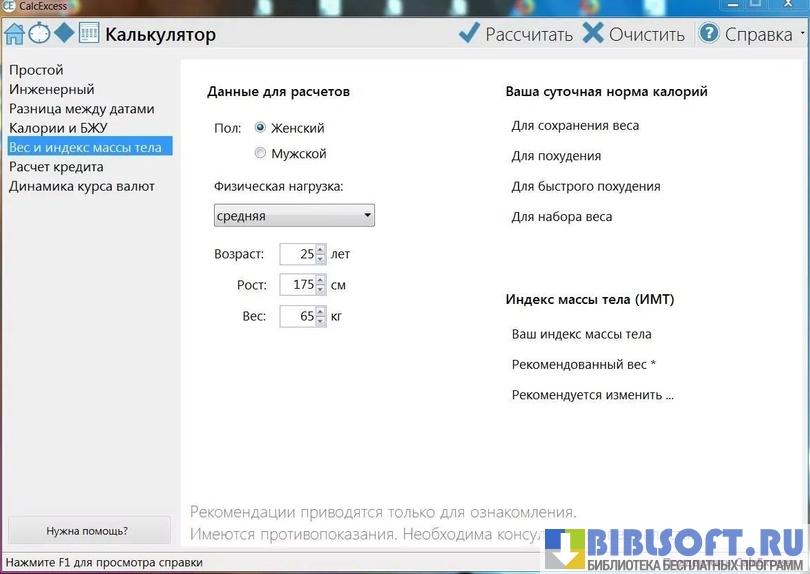This screenshot has height=574, width=810.
Task: Select Инженерный calculator in sidebar
Action: pyautogui.click(x=51, y=89)
